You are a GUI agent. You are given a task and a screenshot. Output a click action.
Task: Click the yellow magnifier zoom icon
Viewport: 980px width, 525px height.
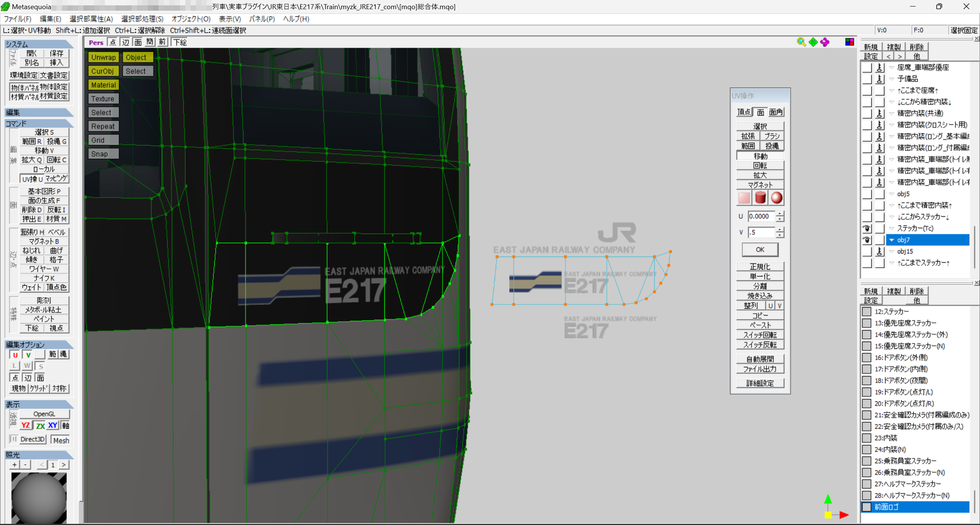pos(802,42)
